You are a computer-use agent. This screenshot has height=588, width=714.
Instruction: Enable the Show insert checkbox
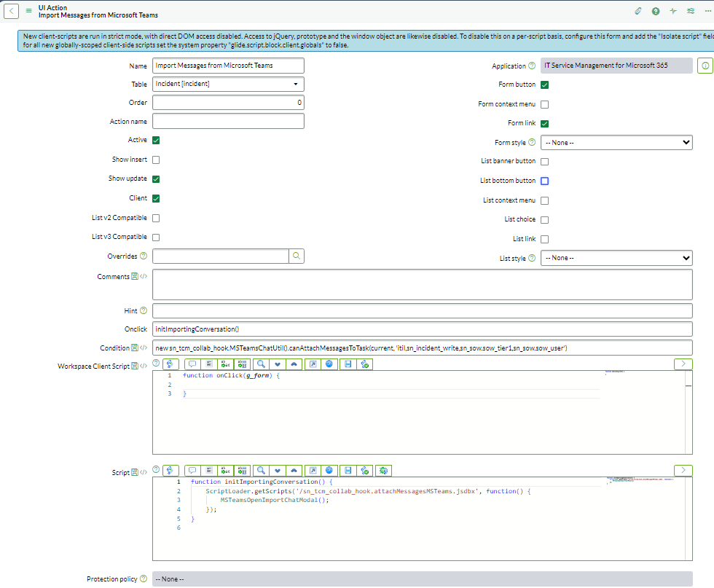[x=156, y=160]
